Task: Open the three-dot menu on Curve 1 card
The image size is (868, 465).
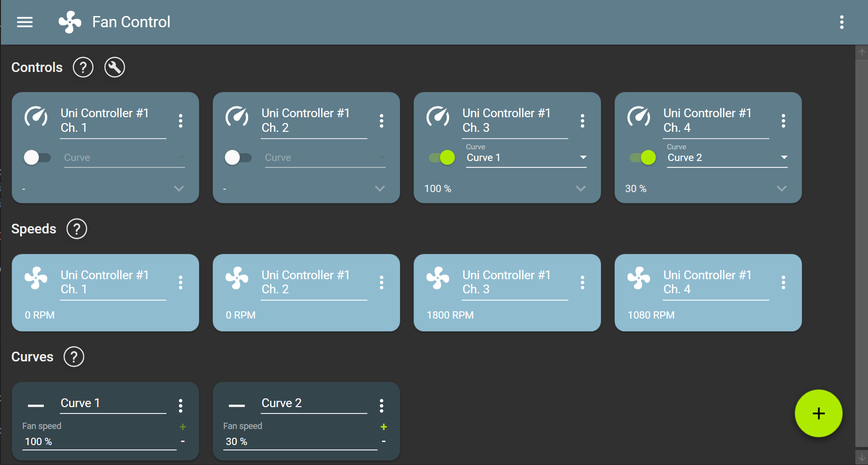Action: click(181, 406)
